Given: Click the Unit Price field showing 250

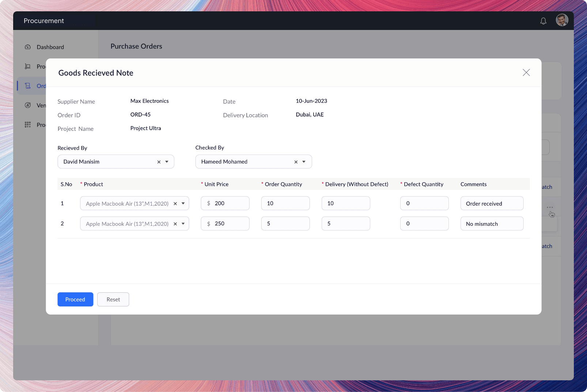Looking at the screenshot, I should coord(225,224).
